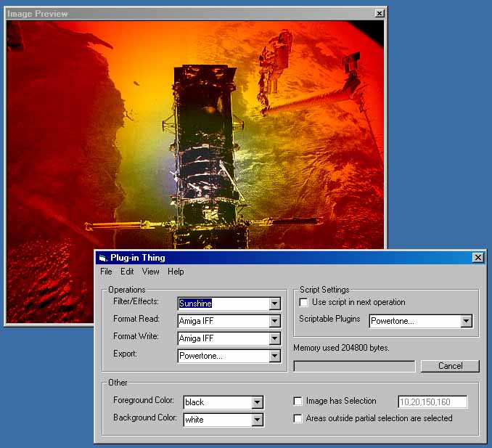Expand the Format Write dropdown arrow
Viewport: 492px width, 448px height.
click(274, 338)
